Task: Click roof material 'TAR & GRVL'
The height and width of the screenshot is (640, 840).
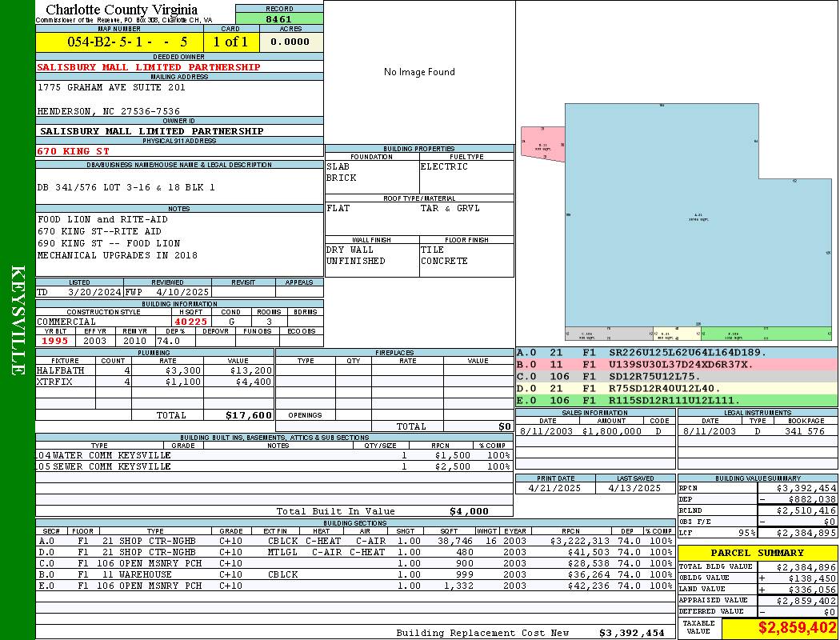Action: 450,208
